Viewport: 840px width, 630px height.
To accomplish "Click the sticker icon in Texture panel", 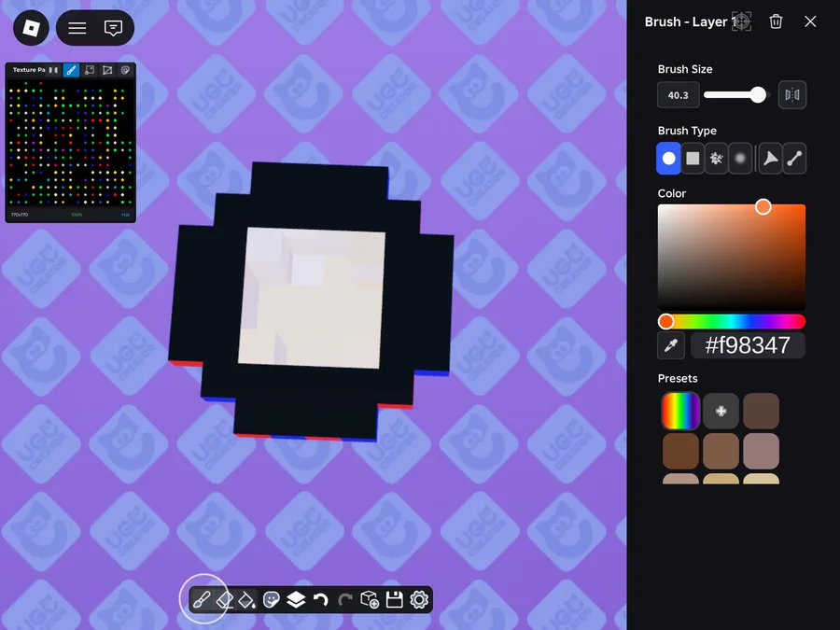I will (125, 70).
